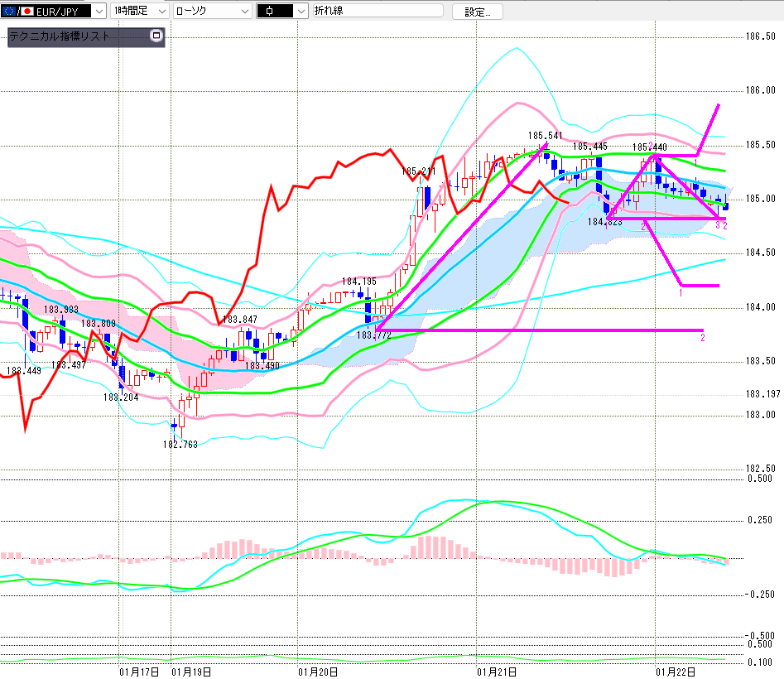Select the 01月22日 date marker
This screenshot has height=679, width=784.
[676, 671]
